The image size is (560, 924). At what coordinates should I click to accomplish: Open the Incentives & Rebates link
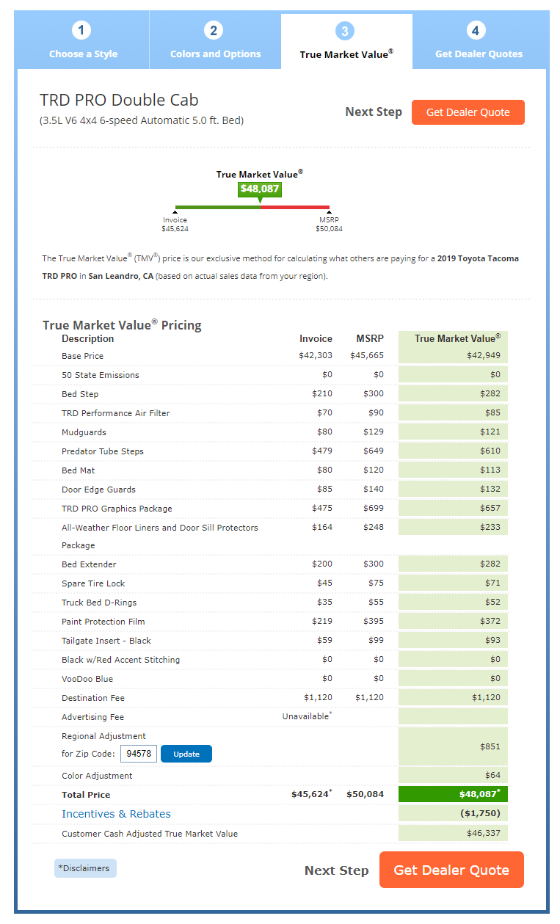click(116, 814)
